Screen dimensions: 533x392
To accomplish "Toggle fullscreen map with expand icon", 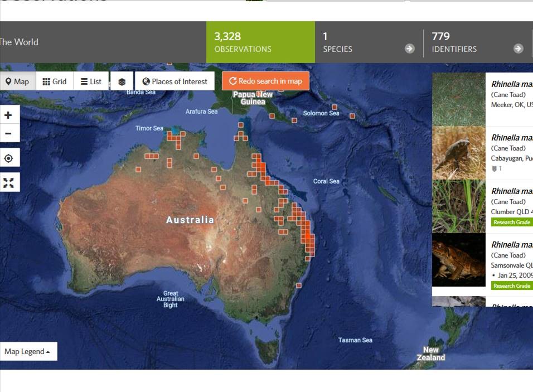I will [8, 182].
